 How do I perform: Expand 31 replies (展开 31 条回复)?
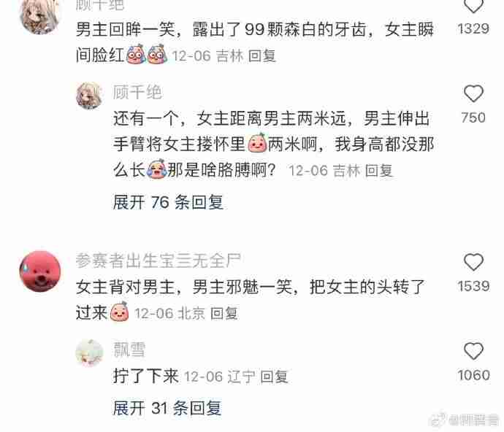pyautogui.click(x=167, y=408)
